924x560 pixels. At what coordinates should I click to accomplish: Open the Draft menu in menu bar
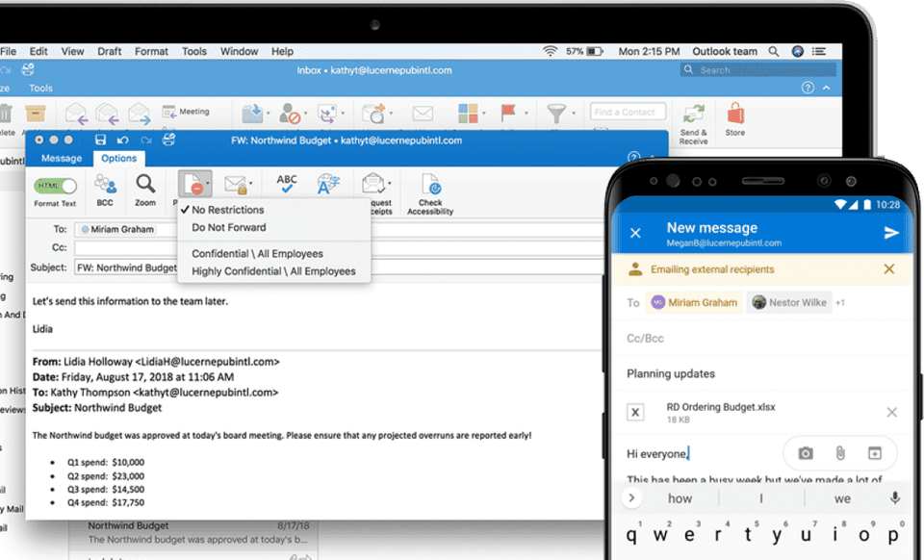pos(109,51)
